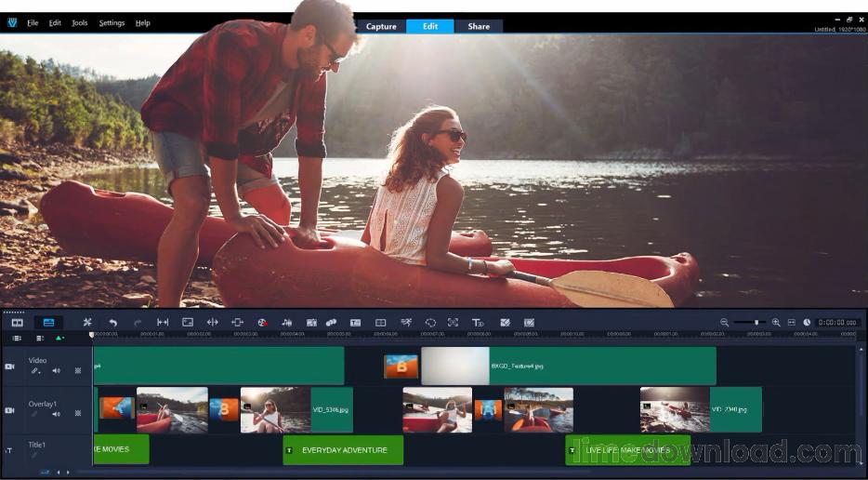Undo the last action

112,322
